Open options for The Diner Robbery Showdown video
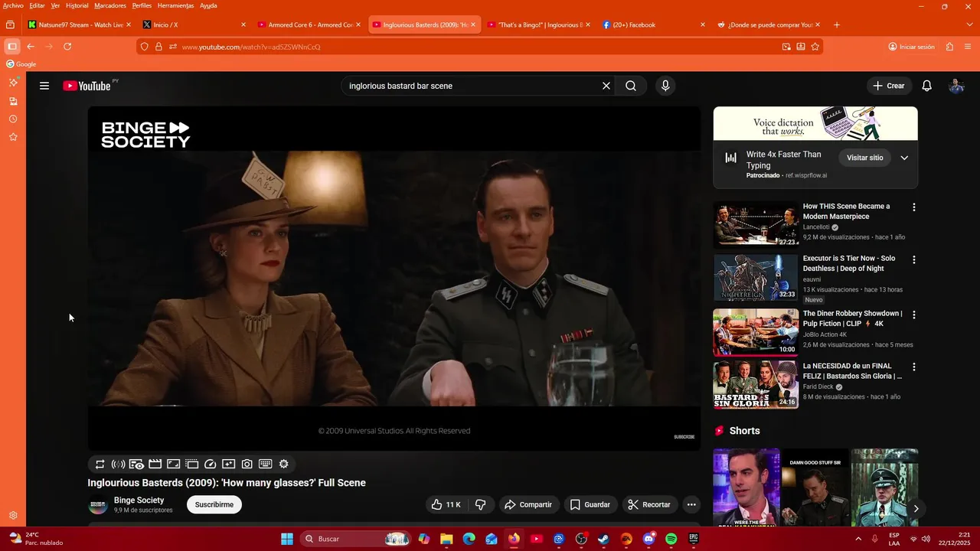This screenshot has height=551, width=980. click(x=913, y=315)
